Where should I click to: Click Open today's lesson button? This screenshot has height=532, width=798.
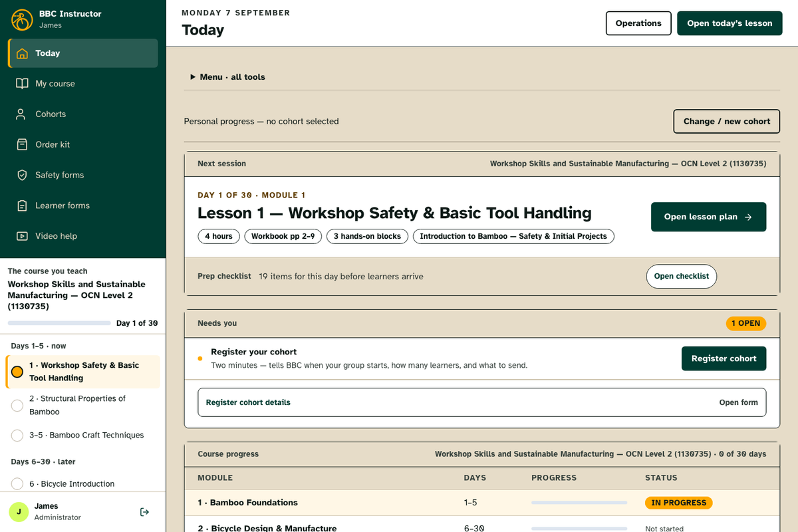730,23
